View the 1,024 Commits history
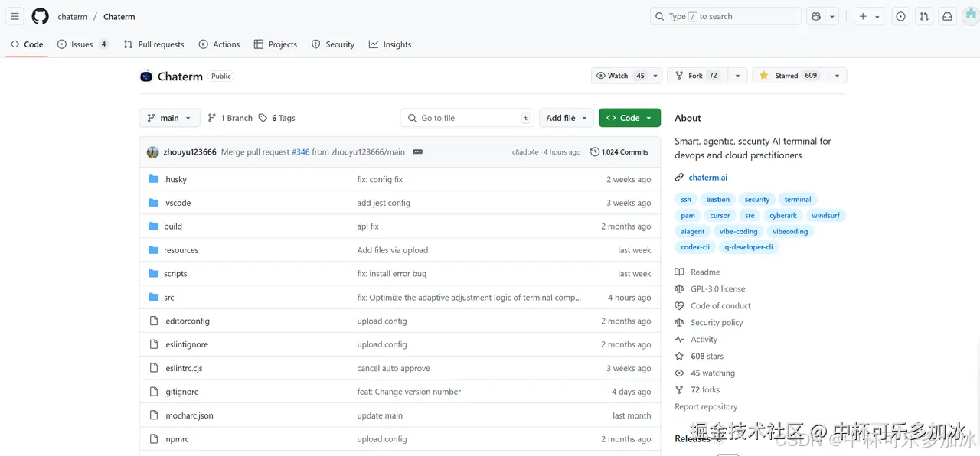980x456 pixels. pos(619,152)
